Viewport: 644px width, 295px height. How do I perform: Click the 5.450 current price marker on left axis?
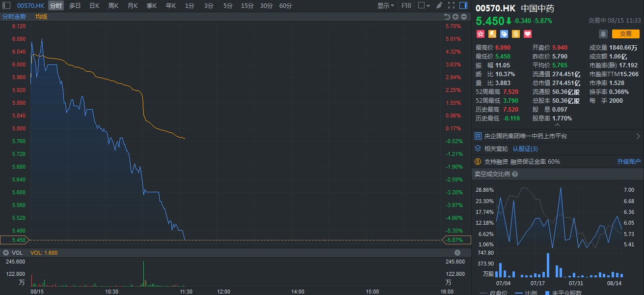15,240
